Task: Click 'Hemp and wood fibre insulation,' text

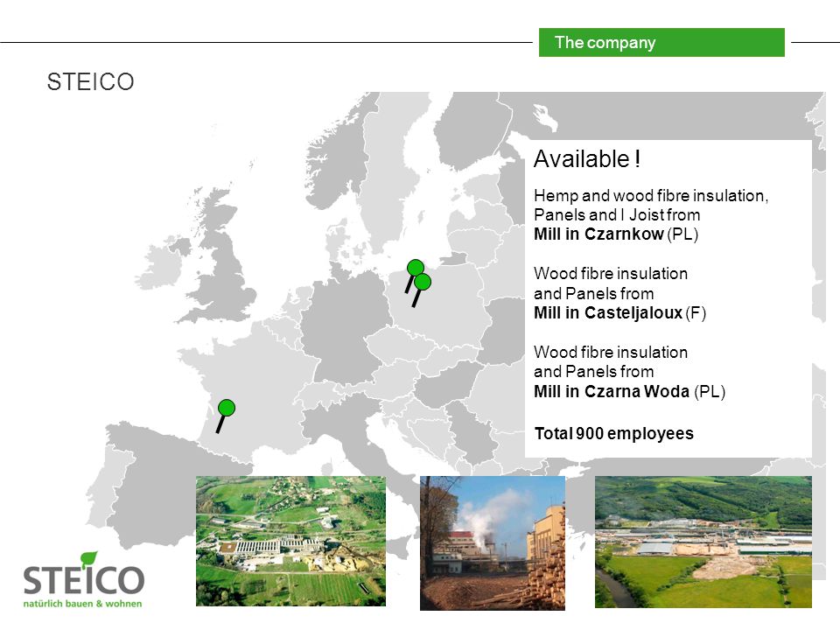Action: (x=651, y=196)
